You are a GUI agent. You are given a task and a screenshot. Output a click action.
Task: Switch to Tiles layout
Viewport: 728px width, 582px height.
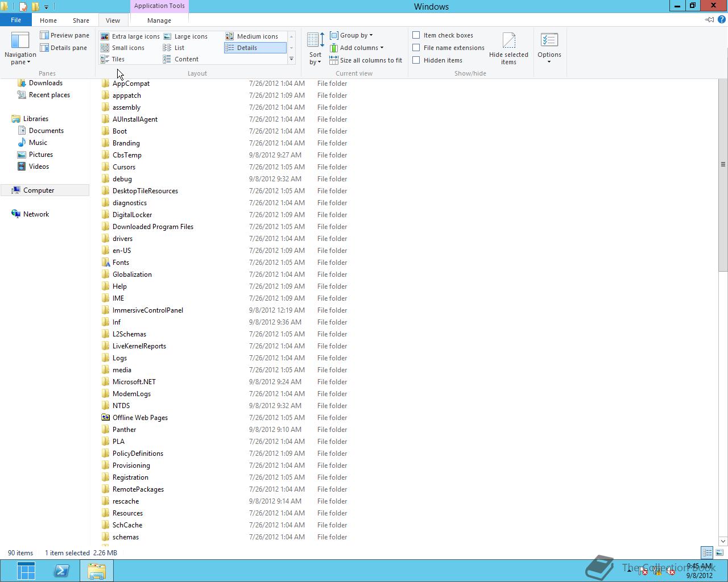113,59
